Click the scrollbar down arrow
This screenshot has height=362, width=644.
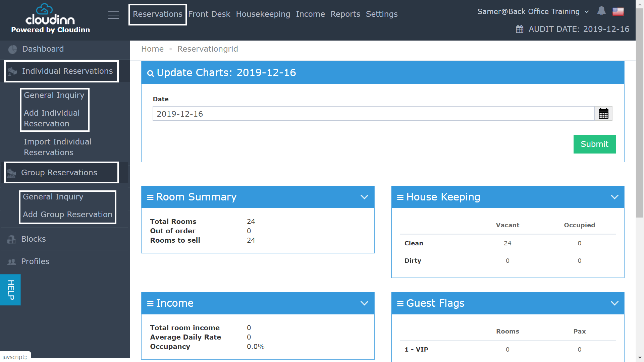[x=640, y=358]
